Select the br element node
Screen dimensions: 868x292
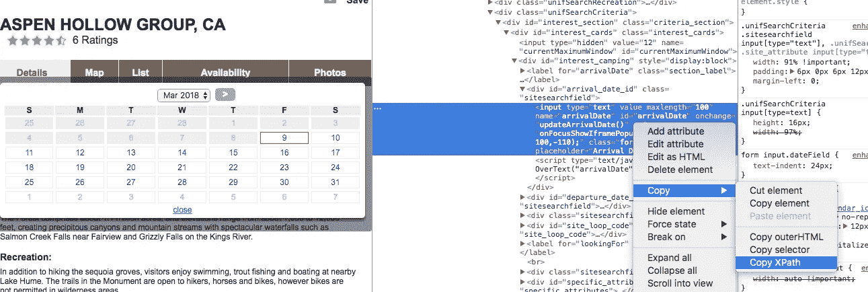point(537,263)
